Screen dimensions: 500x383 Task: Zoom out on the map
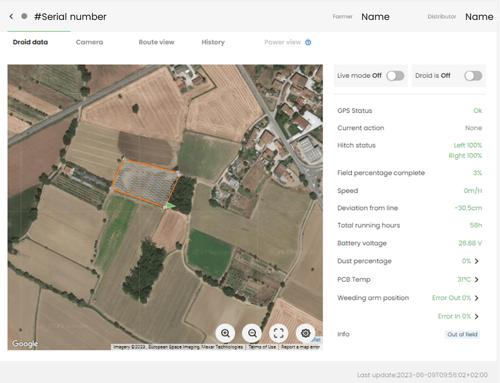(252, 333)
